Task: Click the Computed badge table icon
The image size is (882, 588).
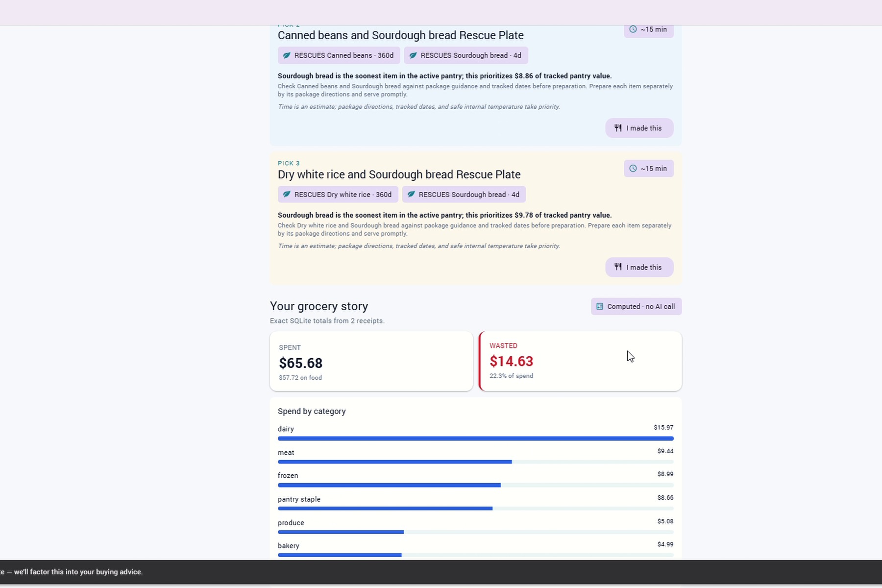Action: coord(600,307)
